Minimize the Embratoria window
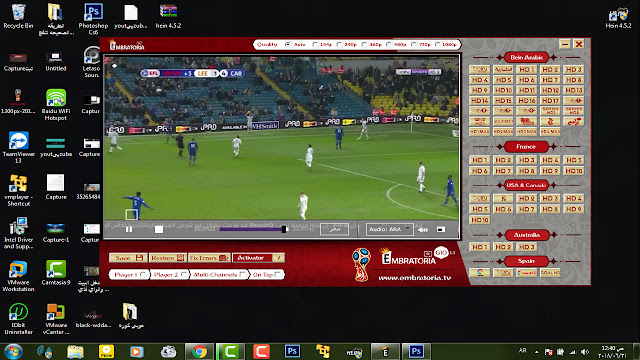The height and width of the screenshot is (360, 640). 565,44
